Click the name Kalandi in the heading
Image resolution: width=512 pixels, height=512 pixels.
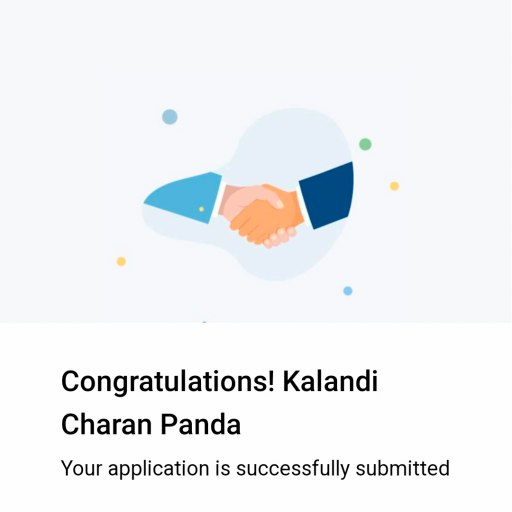(330, 381)
